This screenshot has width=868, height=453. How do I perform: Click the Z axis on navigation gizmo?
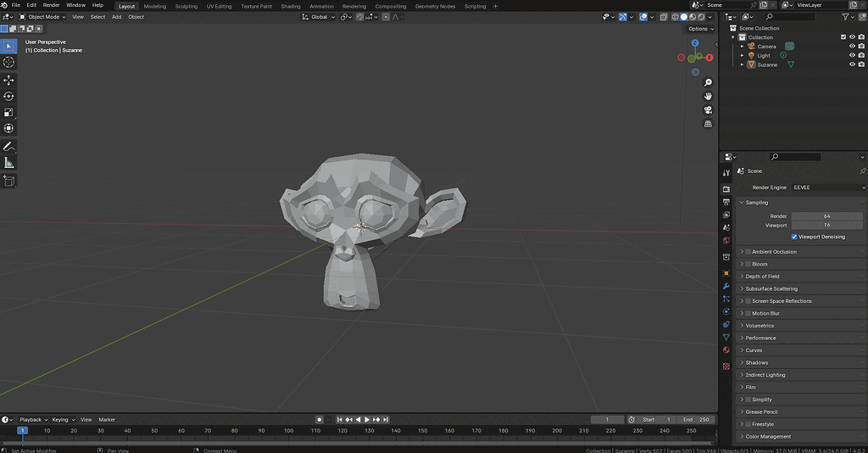695,42
